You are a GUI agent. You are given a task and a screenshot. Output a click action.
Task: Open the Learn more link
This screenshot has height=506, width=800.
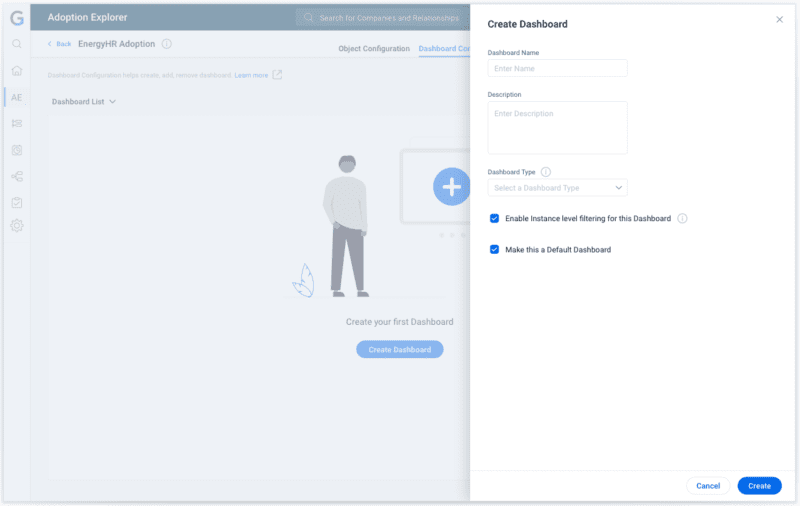click(251, 75)
